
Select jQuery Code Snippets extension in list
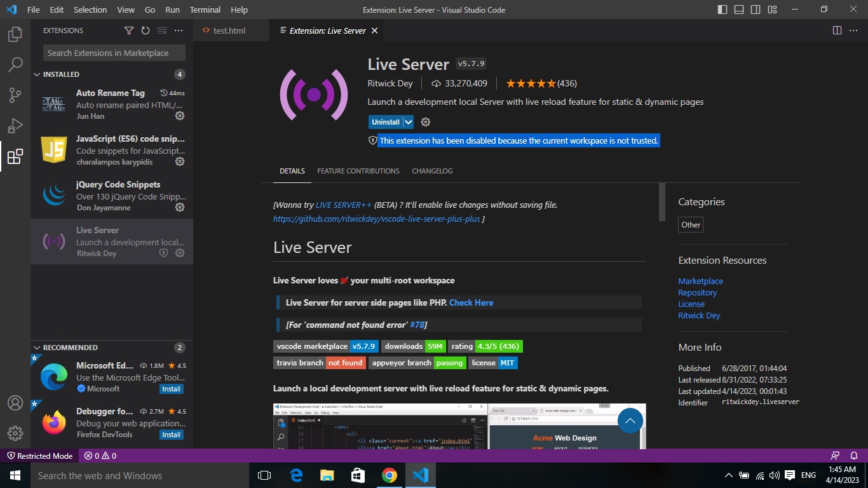tap(112, 196)
